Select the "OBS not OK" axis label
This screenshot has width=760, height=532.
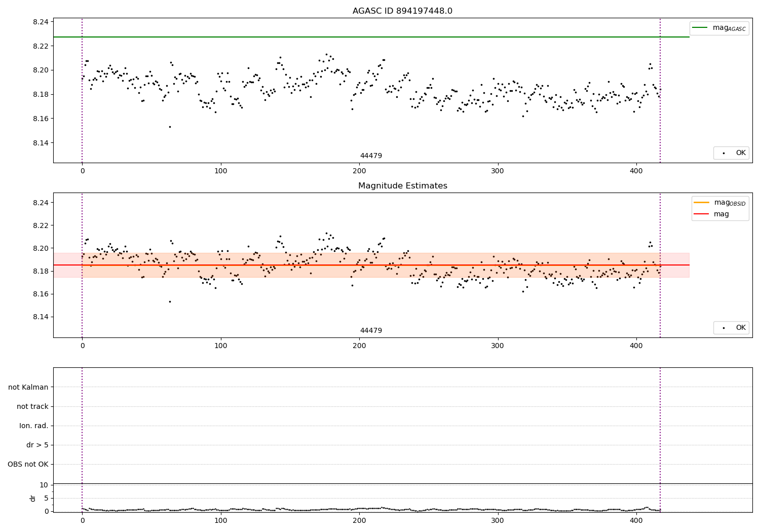point(28,465)
